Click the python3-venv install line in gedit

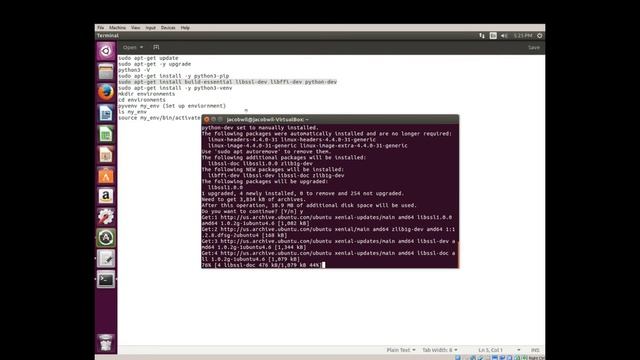point(175,88)
